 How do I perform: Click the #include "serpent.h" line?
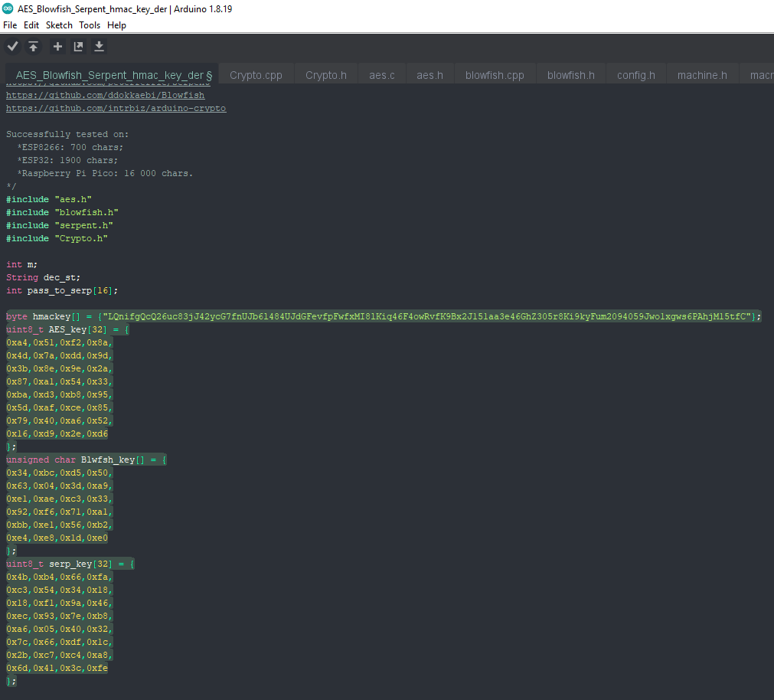(59, 225)
